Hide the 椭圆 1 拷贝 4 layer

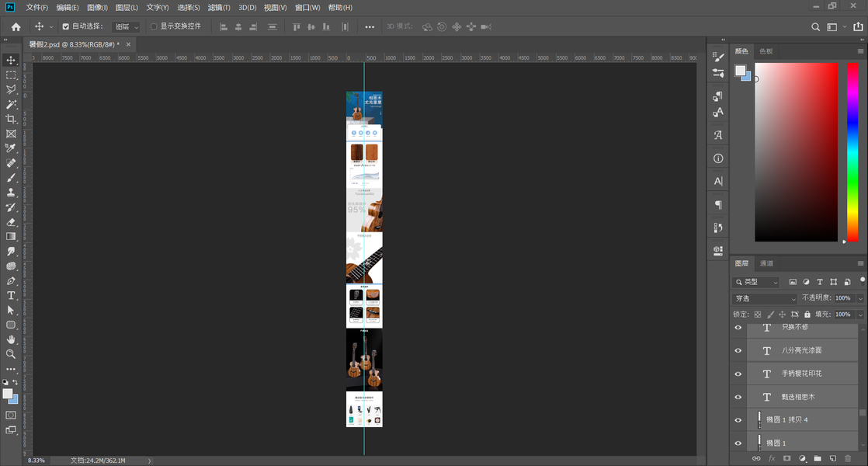click(738, 420)
